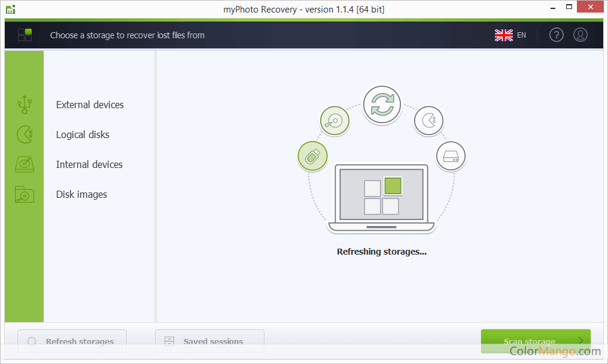
Task: Click the External devices USB icon
Action: tap(24, 105)
